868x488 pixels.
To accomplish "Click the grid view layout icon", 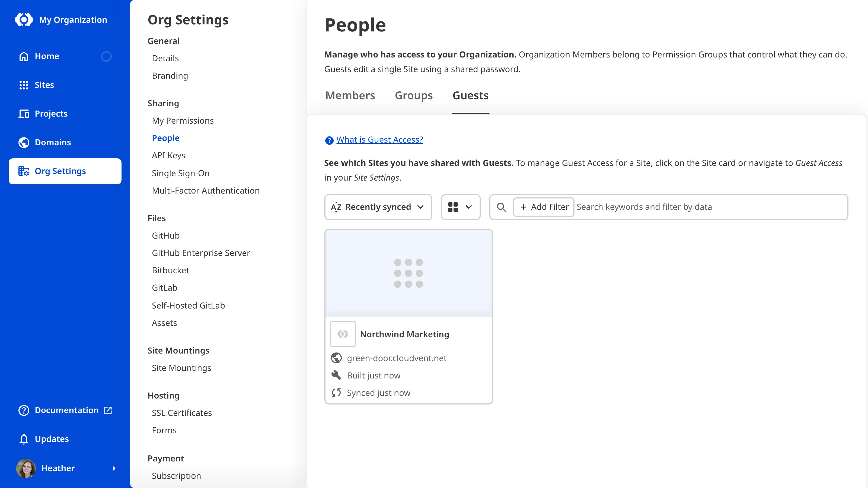I will click(x=453, y=207).
